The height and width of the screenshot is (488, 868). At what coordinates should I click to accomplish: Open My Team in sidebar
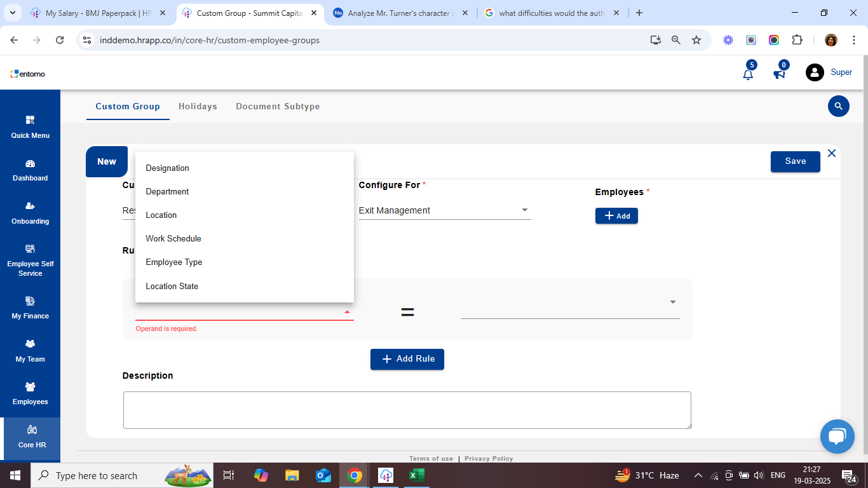pos(30,351)
